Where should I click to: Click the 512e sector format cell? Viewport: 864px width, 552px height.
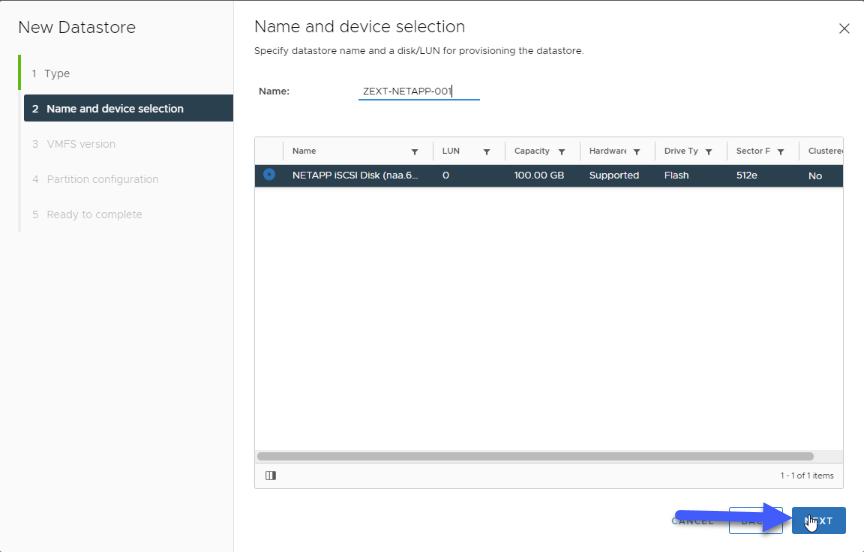coord(746,175)
